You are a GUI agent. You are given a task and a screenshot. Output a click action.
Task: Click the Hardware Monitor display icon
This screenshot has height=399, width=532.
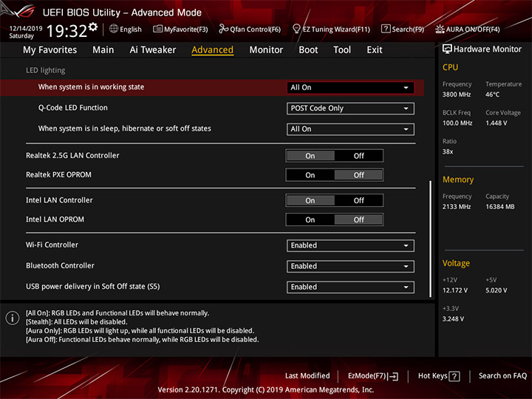(x=447, y=49)
